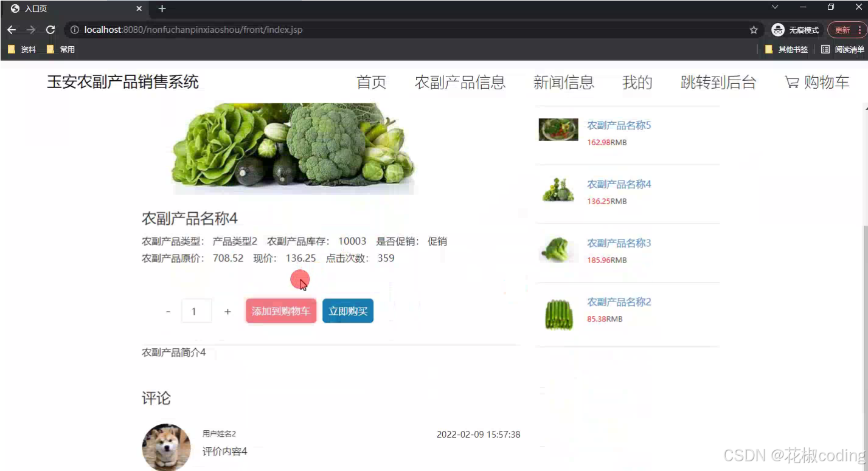Click the quantity input field
The height and width of the screenshot is (471, 868).
(196, 311)
